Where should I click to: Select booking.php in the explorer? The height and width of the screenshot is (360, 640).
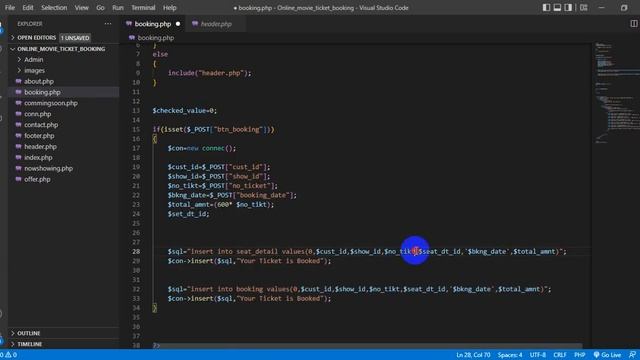(x=42, y=92)
